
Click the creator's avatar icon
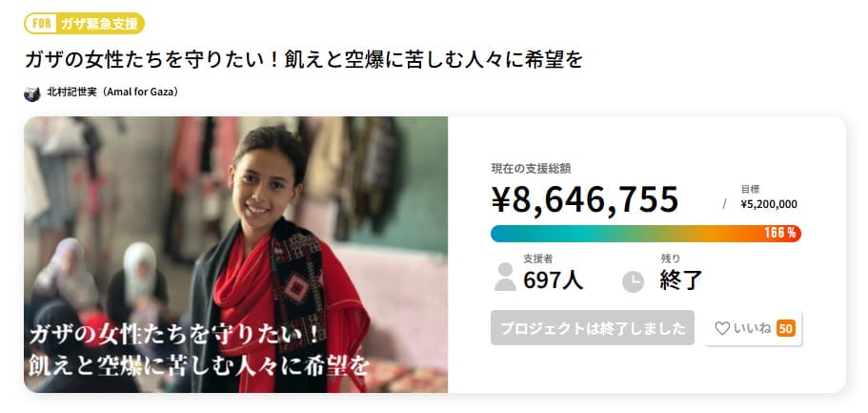32,93
